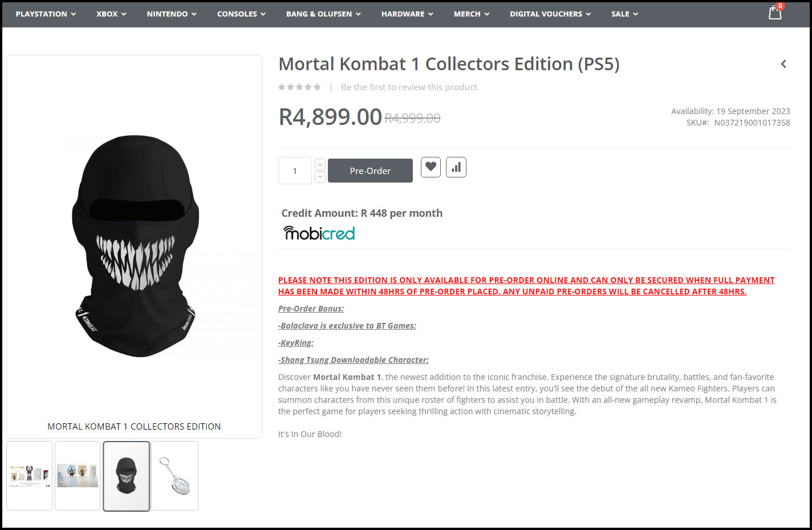The width and height of the screenshot is (812, 530).
Task: Select the first star in the rating row
Action: click(x=281, y=86)
